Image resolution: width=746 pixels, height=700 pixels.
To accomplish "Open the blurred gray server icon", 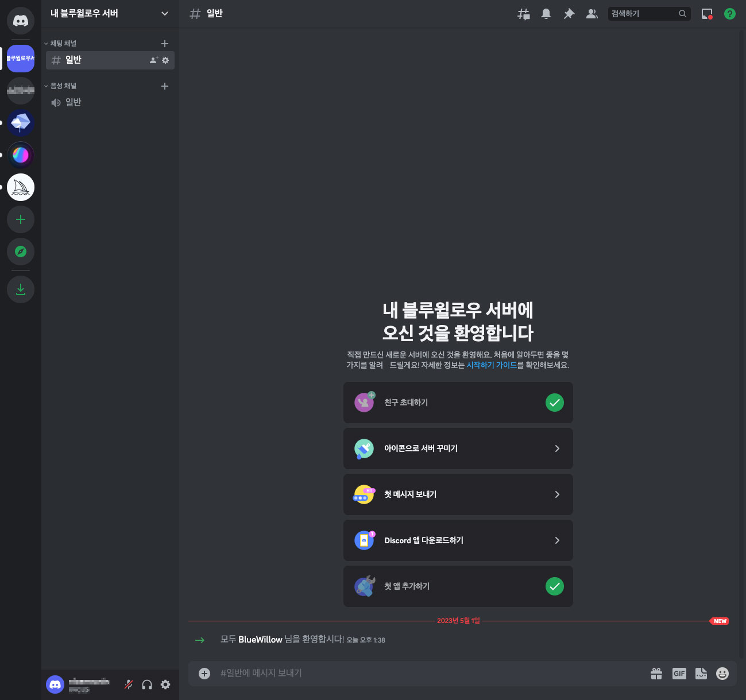I will pos(21,91).
